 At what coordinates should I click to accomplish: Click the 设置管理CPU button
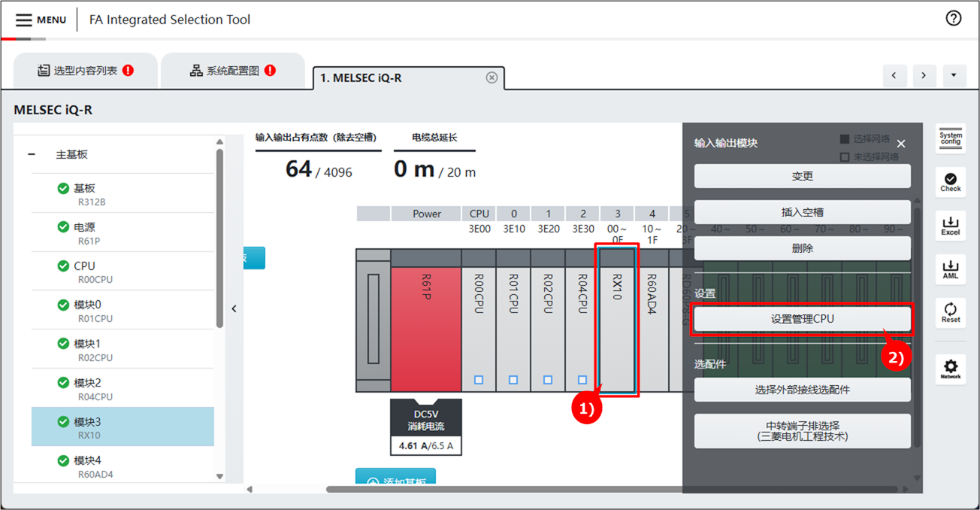pyautogui.click(x=802, y=319)
